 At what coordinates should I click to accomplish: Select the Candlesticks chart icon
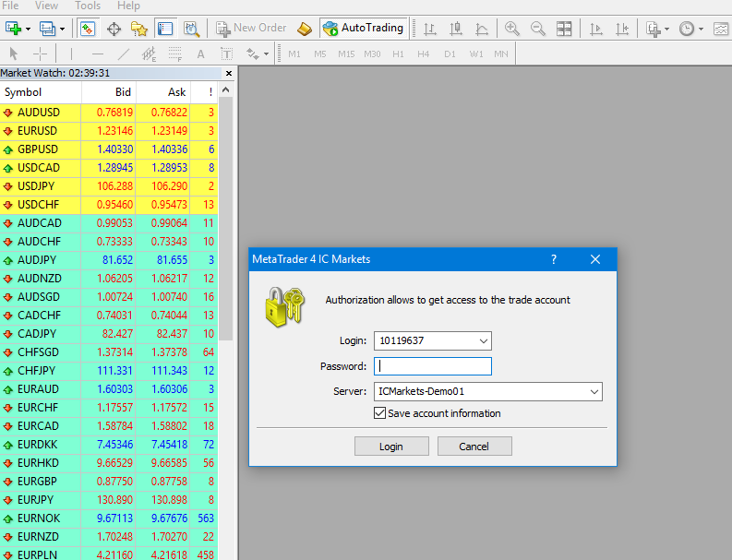pos(456,29)
